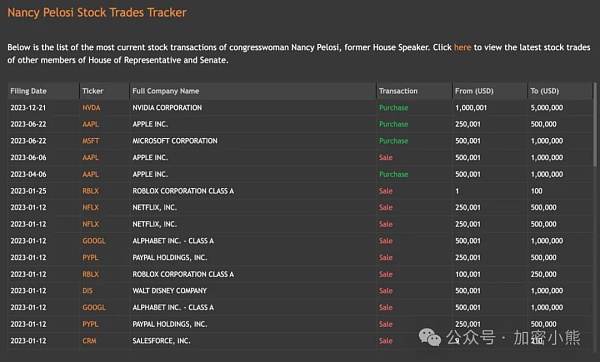Click "250,001" in the 2023-06-22 Apple row

(468, 124)
